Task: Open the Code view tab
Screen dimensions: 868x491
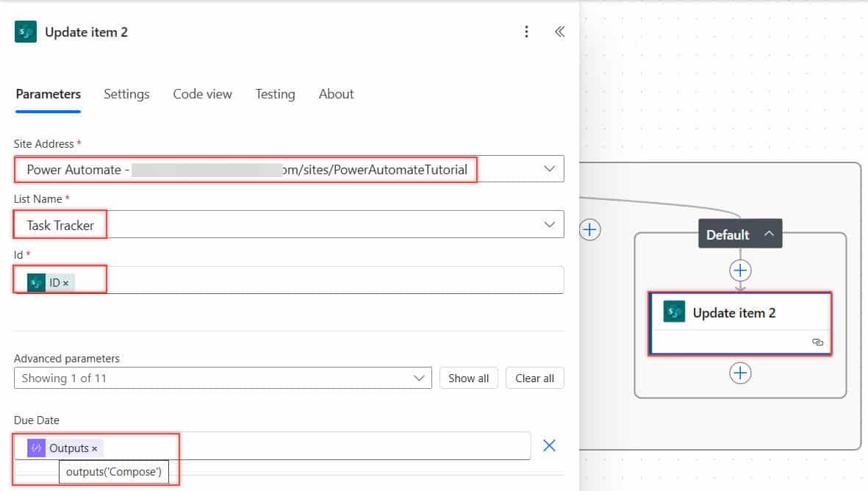Action: 202,94
